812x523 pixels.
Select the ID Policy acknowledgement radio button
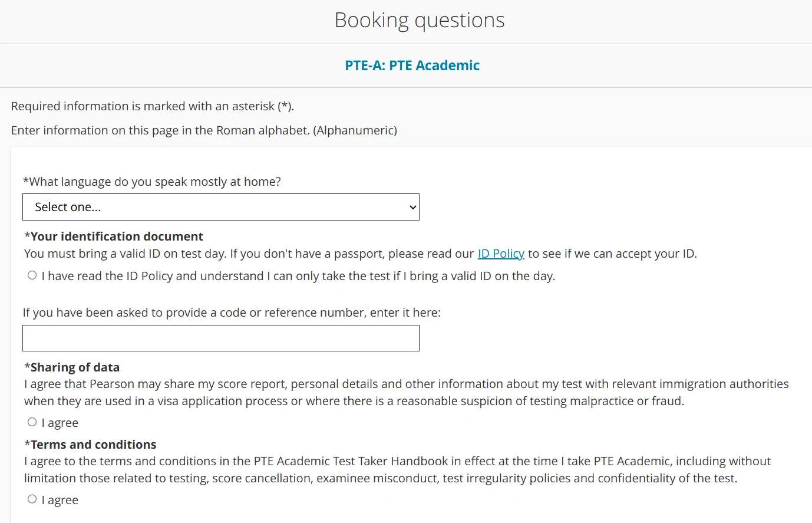(32, 275)
